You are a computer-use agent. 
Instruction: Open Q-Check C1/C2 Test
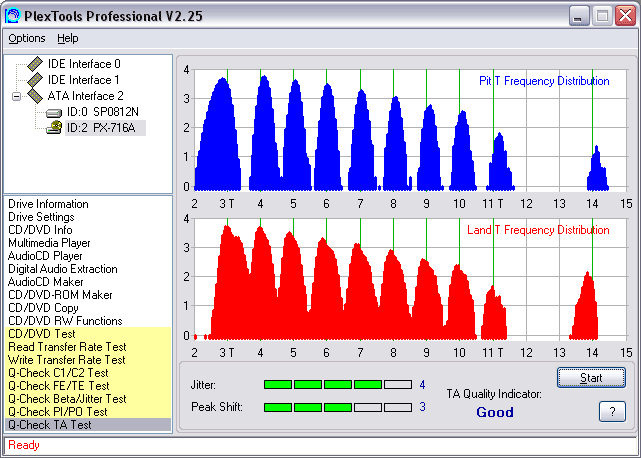[88, 373]
